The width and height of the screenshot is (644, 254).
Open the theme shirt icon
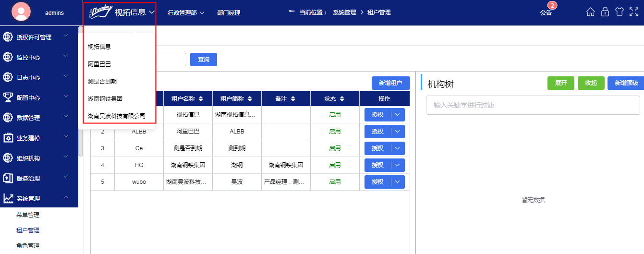click(x=620, y=12)
